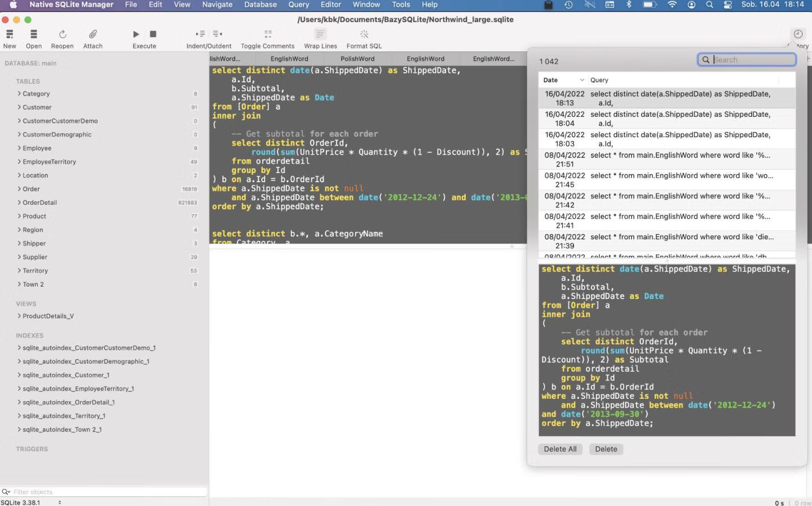Select history entry from 08/04/2022 21:51
812x506 pixels.
[667, 160]
